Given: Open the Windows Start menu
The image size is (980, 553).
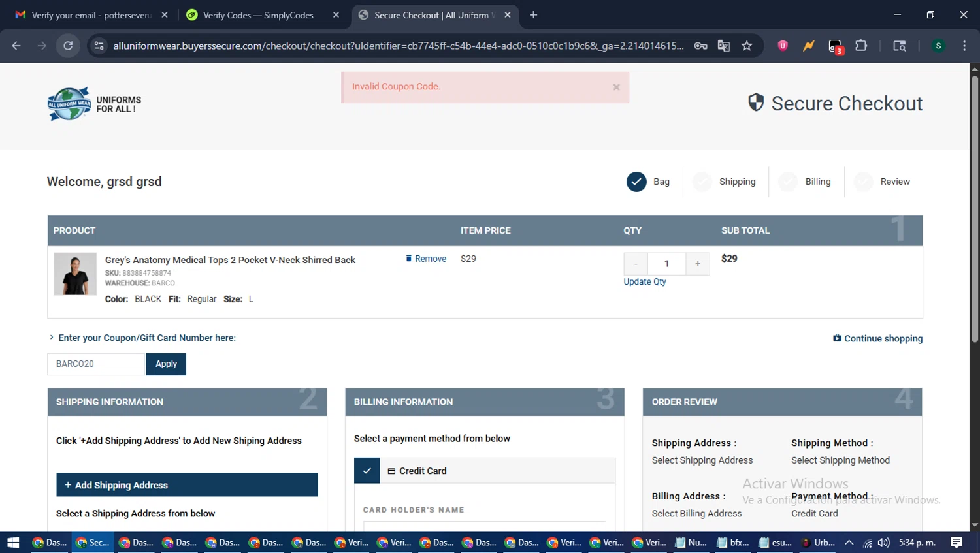Looking at the screenshot, I should point(13,543).
